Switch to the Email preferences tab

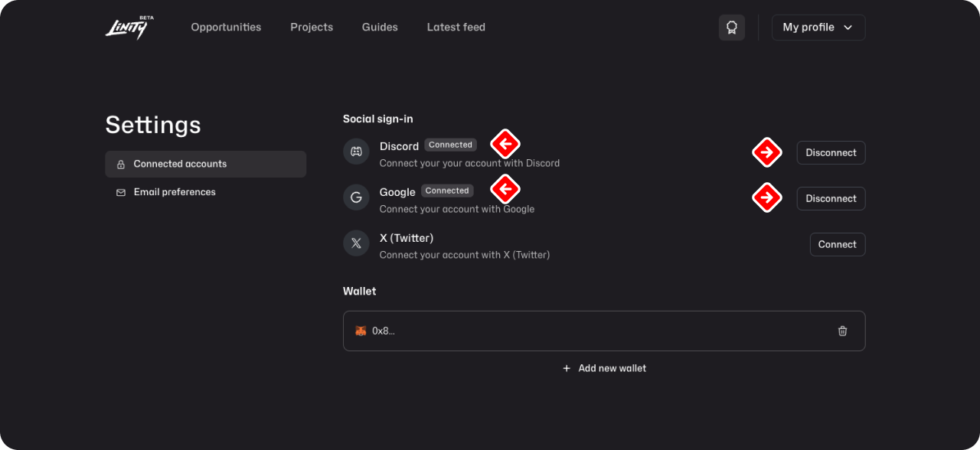(175, 192)
